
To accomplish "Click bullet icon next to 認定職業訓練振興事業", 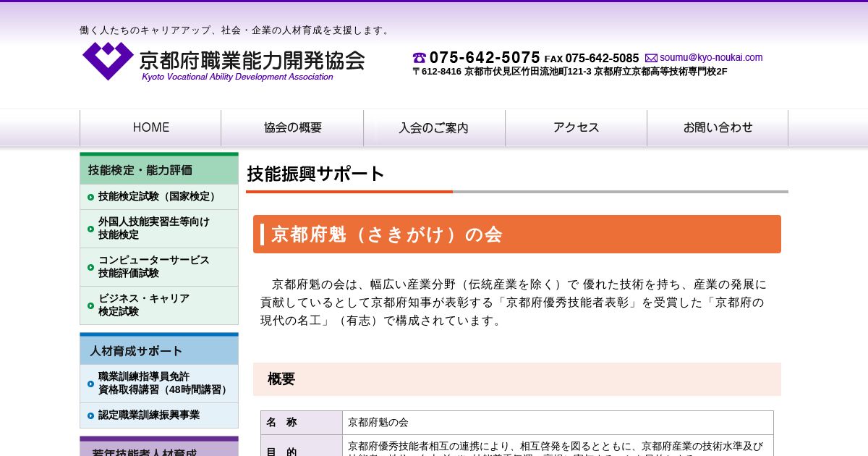I will click(90, 415).
